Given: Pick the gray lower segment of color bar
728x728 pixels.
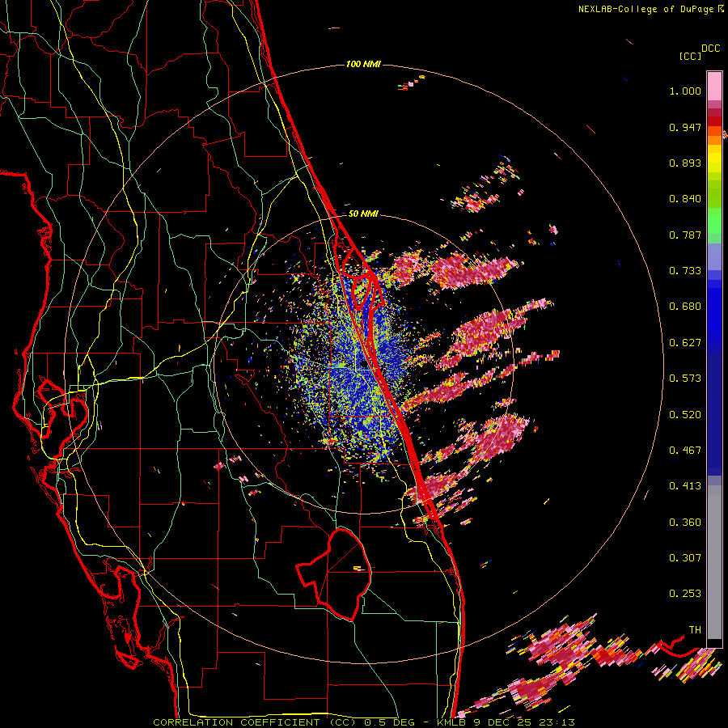Looking at the screenshot, I should point(714,562).
